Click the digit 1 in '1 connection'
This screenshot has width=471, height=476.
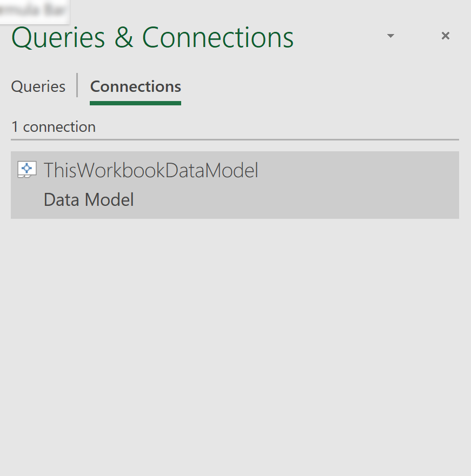pos(15,127)
